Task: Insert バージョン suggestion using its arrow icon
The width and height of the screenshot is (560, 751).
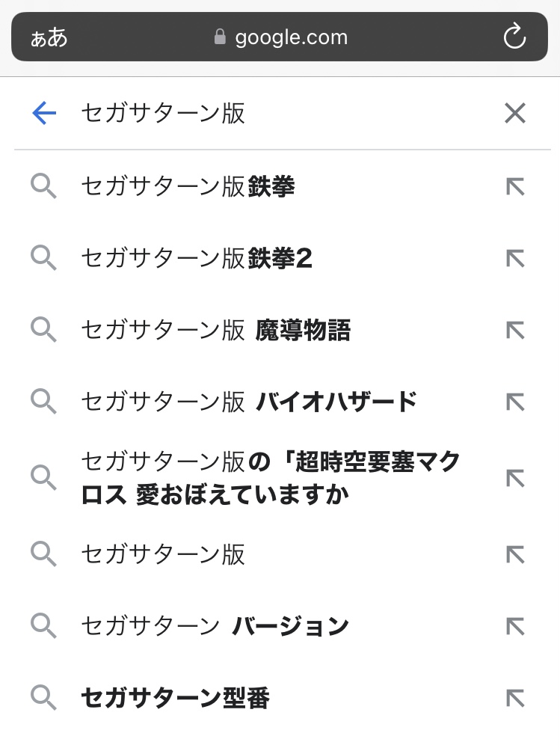Action: (x=515, y=626)
